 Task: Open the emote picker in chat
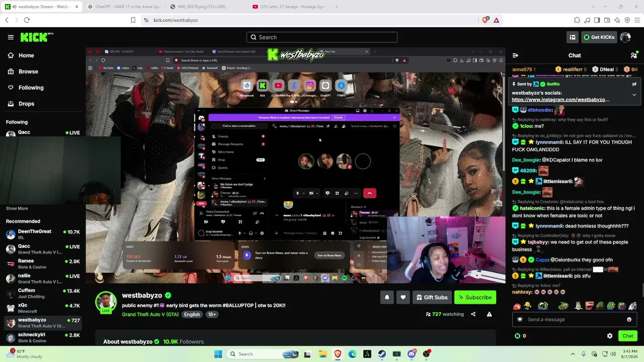(x=629, y=319)
